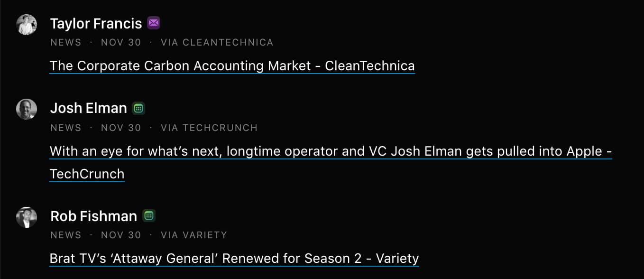Viewport: 644px width, 279px height.
Task: Open Rob Fishman's profile photo
Action: coord(27,217)
